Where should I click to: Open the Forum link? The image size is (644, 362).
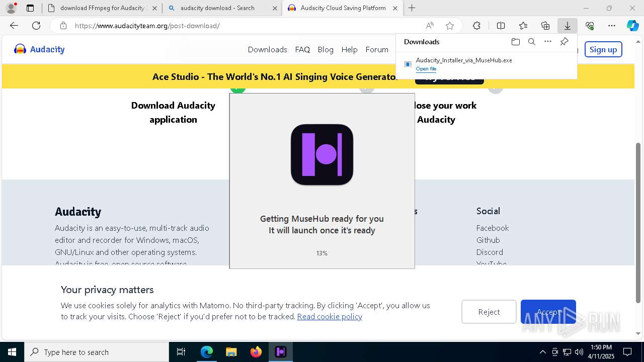(x=377, y=49)
